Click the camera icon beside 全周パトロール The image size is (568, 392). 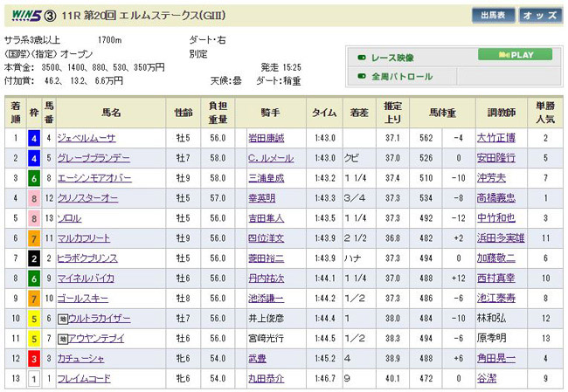pyautogui.click(x=360, y=77)
